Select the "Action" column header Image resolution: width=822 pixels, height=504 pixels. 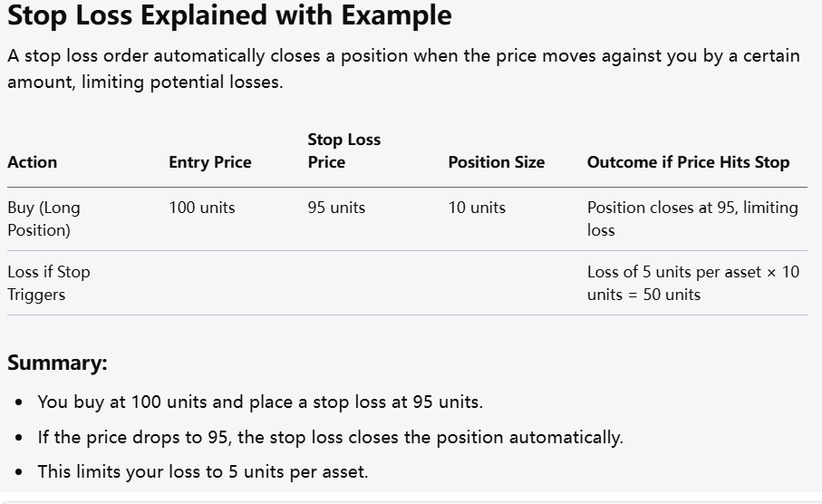click(x=33, y=162)
